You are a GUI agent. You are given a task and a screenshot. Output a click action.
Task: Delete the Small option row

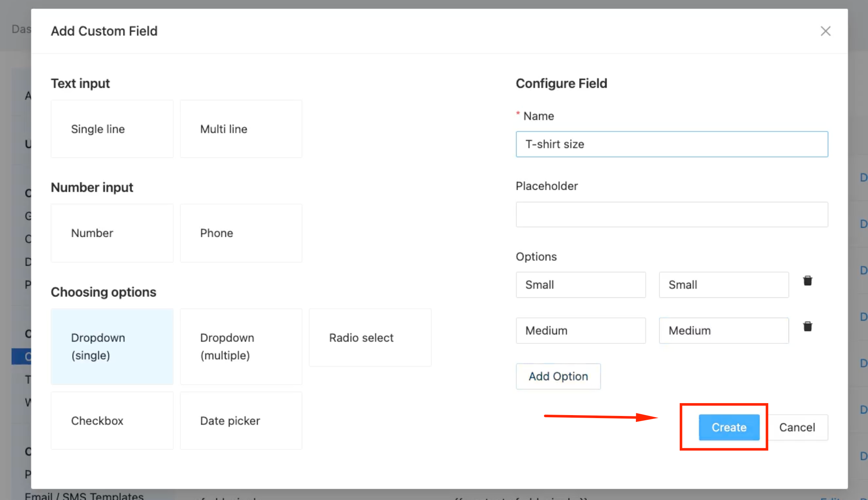[x=807, y=281]
